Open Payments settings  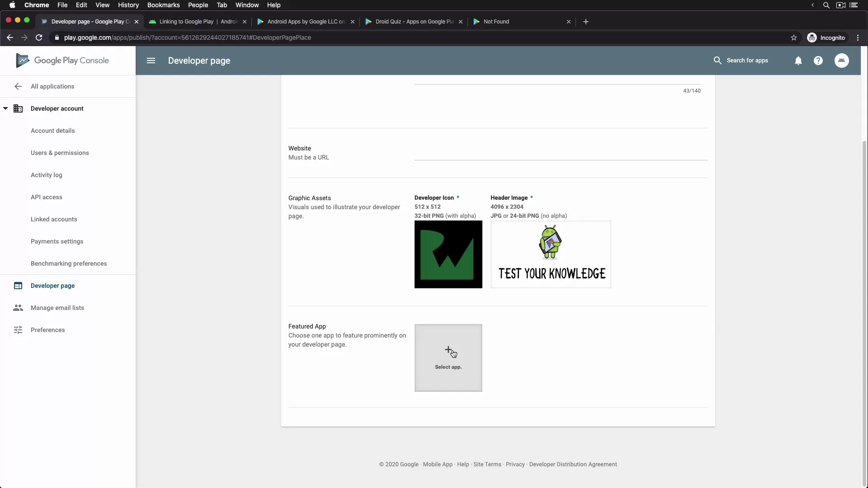pos(57,241)
